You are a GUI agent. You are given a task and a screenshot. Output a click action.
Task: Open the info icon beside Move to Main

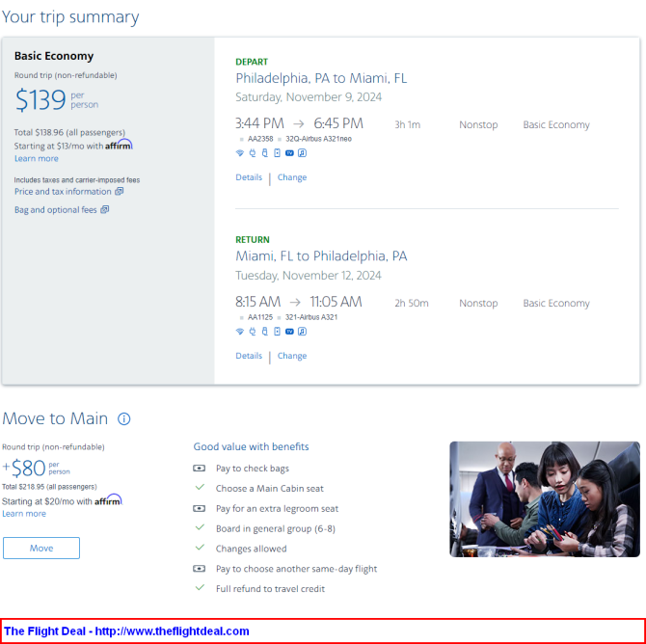pyautogui.click(x=124, y=419)
